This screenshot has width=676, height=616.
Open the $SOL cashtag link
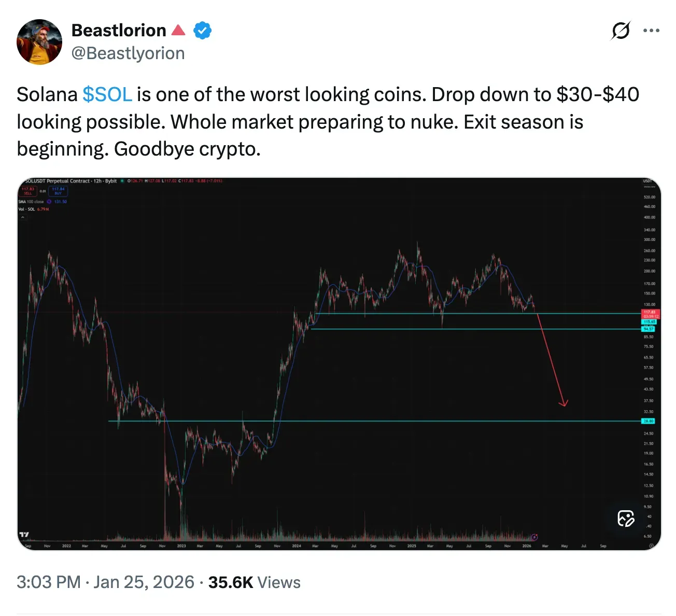point(107,94)
